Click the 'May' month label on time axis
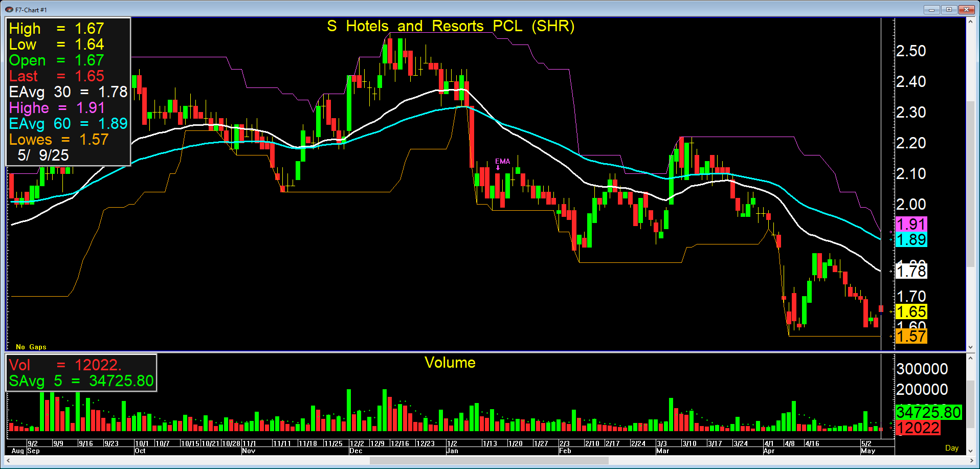 click(868, 451)
